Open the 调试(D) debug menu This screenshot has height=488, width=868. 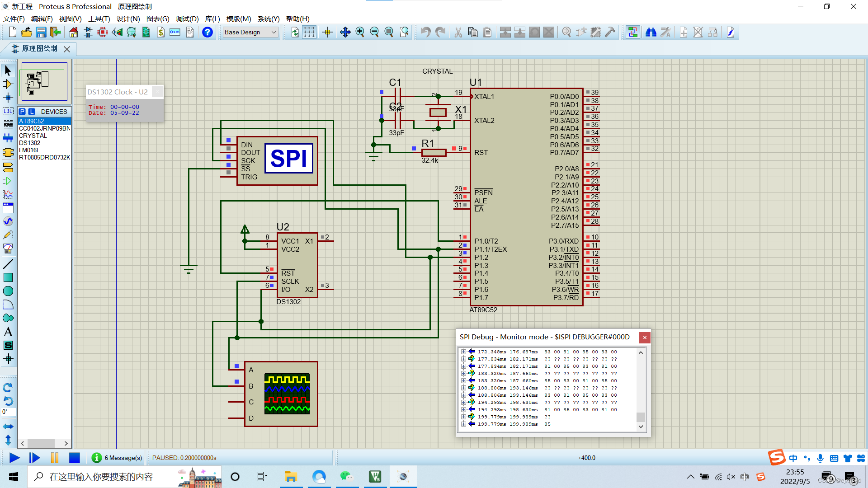pos(187,19)
